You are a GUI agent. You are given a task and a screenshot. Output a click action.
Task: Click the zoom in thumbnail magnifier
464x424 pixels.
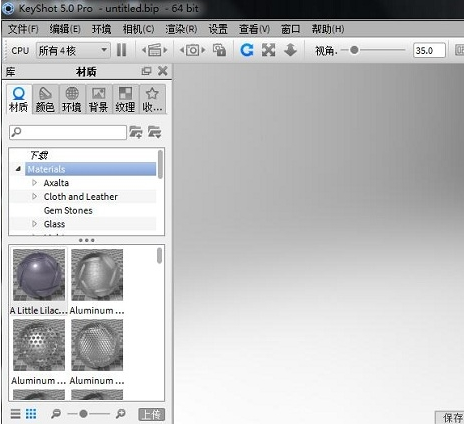pyautogui.click(x=121, y=414)
